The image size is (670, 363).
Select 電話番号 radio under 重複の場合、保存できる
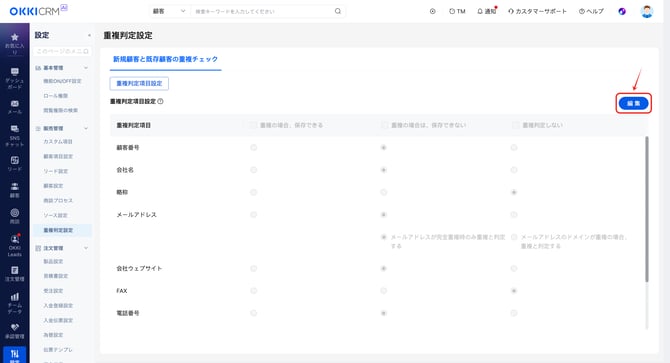[253, 313]
